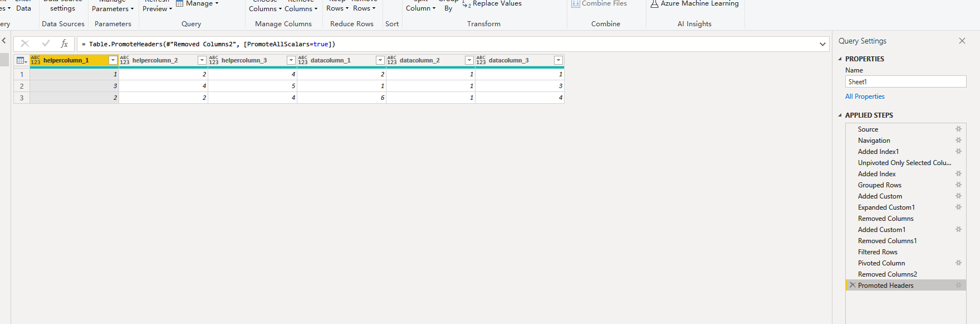The image size is (980, 324).
Task: Open filter dropdown for datacolumn_3
Action: 558,60
